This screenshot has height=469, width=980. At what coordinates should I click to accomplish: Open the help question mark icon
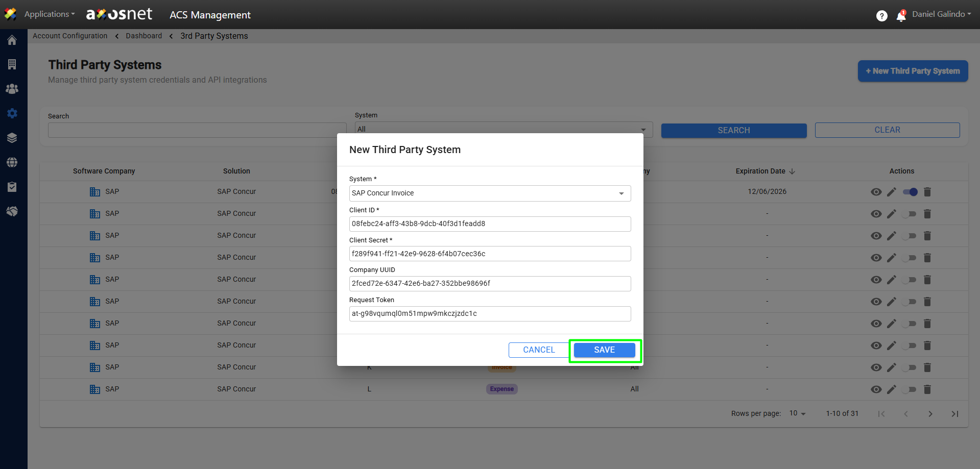pyautogui.click(x=881, y=16)
